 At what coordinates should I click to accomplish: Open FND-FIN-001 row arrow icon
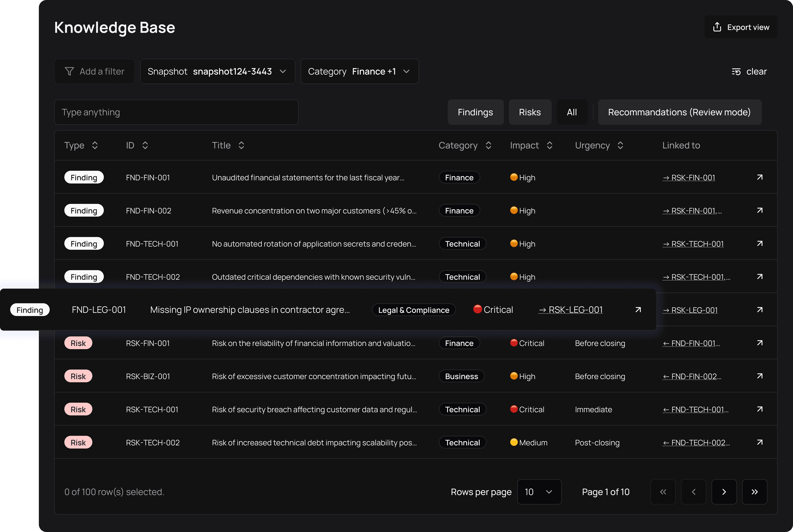(759, 177)
